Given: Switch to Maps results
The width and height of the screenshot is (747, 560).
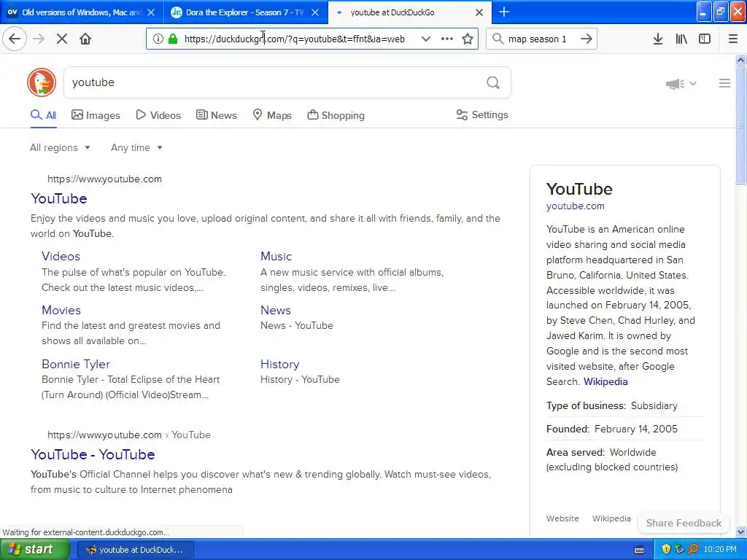Looking at the screenshot, I should tap(272, 115).
